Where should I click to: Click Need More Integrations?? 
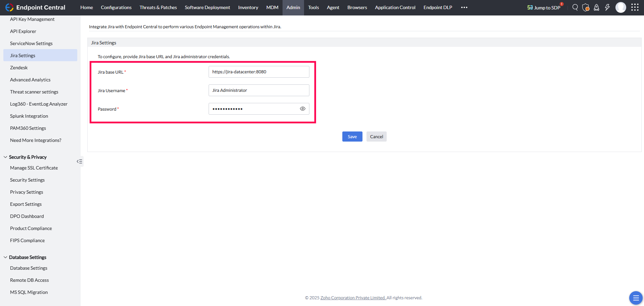(x=36, y=140)
